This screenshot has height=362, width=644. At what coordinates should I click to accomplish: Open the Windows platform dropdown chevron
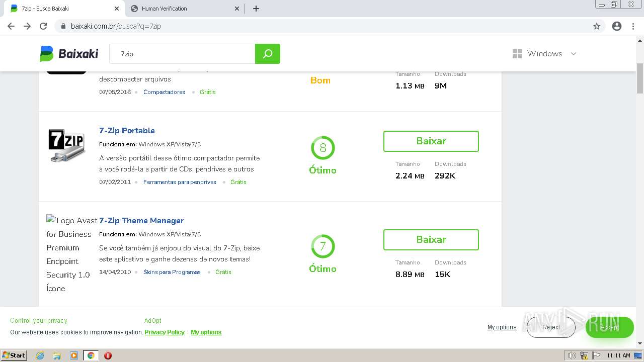pos(573,54)
